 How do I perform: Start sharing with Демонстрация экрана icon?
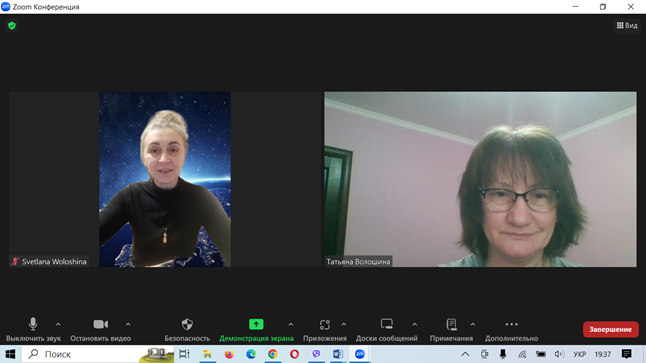(256, 324)
